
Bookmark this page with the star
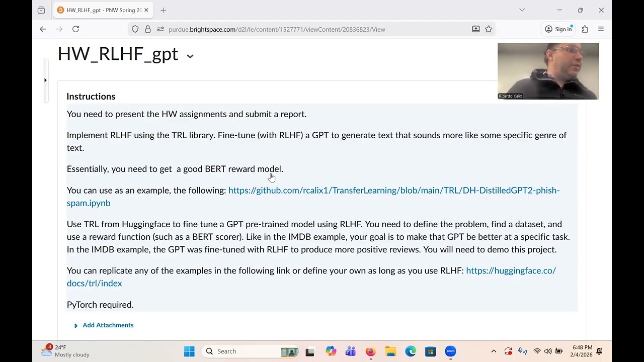489,29
